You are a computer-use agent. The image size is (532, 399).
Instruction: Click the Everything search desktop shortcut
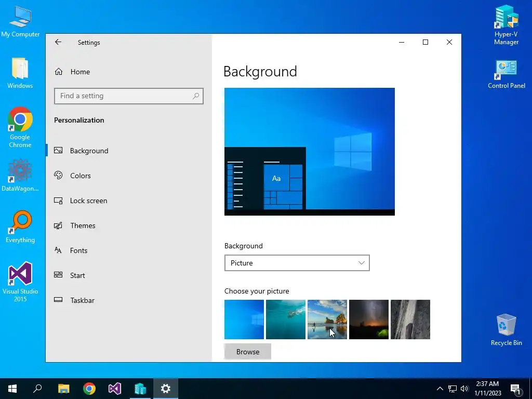pyautogui.click(x=20, y=227)
